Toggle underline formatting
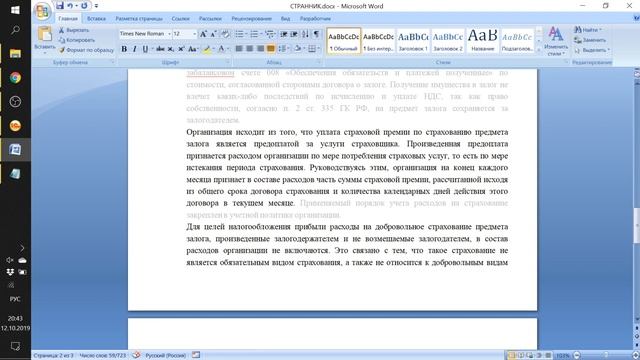The width and height of the screenshot is (640, 360). point(145,49)
